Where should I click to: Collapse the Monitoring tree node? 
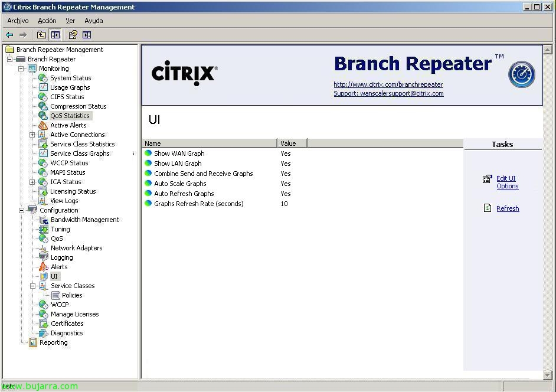point(21,68)
